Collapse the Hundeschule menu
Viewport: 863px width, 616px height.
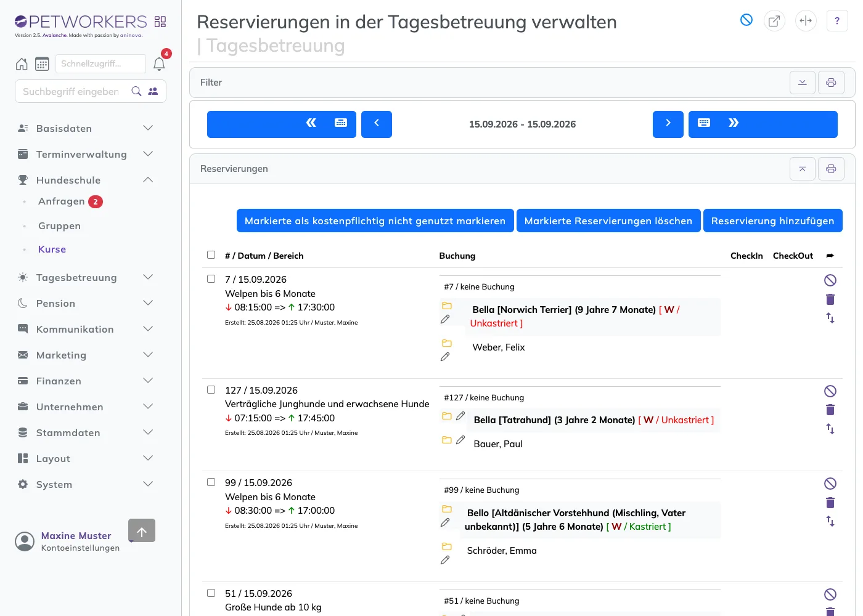pyautogui.click(x=86, y=180)
